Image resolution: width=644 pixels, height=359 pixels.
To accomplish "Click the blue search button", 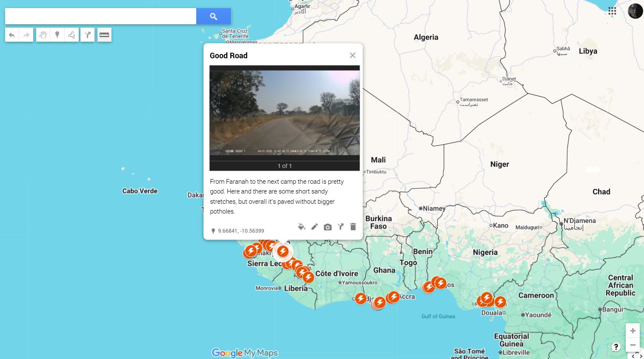I will coord(214,16).
